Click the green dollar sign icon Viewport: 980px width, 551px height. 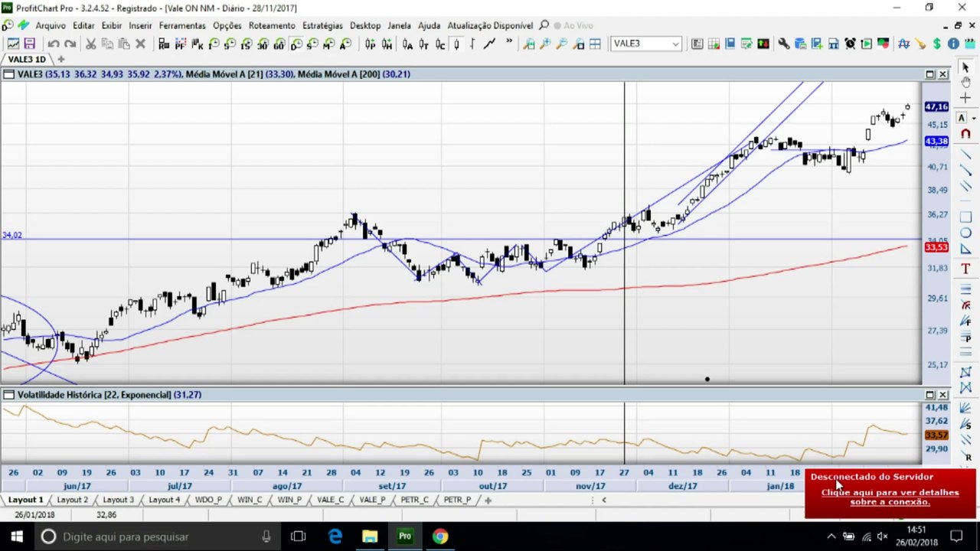coord(936,44)
